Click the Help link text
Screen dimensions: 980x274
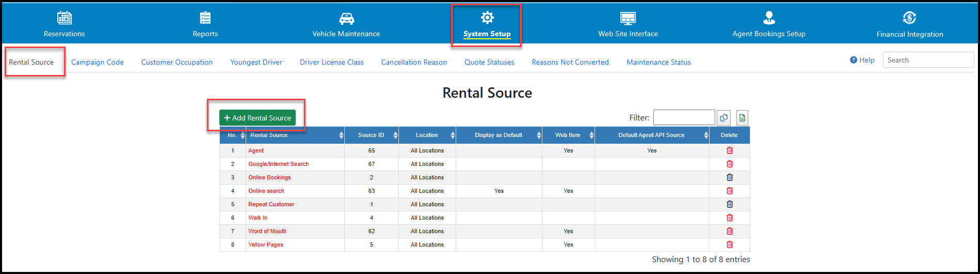(x=867, y=60)
